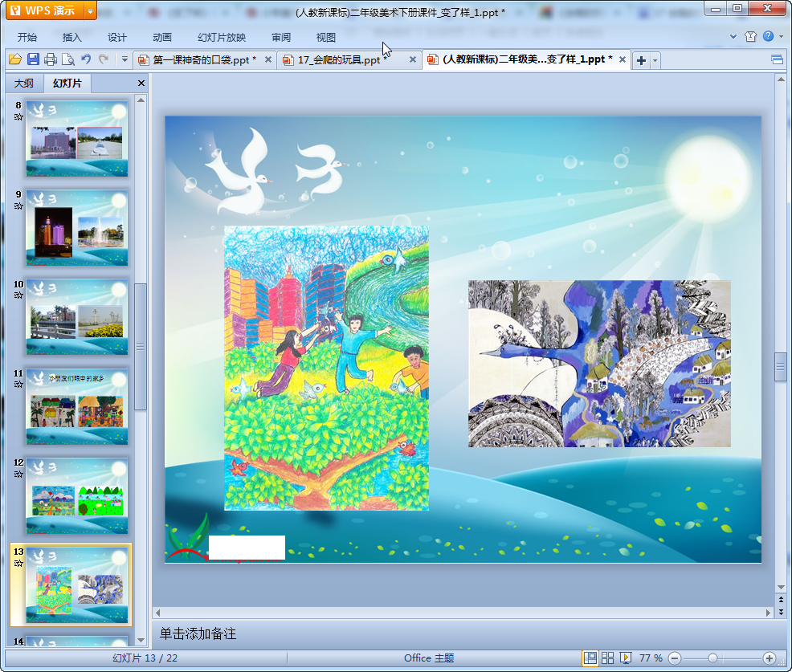Expand the help dropdown arrow
This screenshot has width=792, height=672.
tap(782, 36)
